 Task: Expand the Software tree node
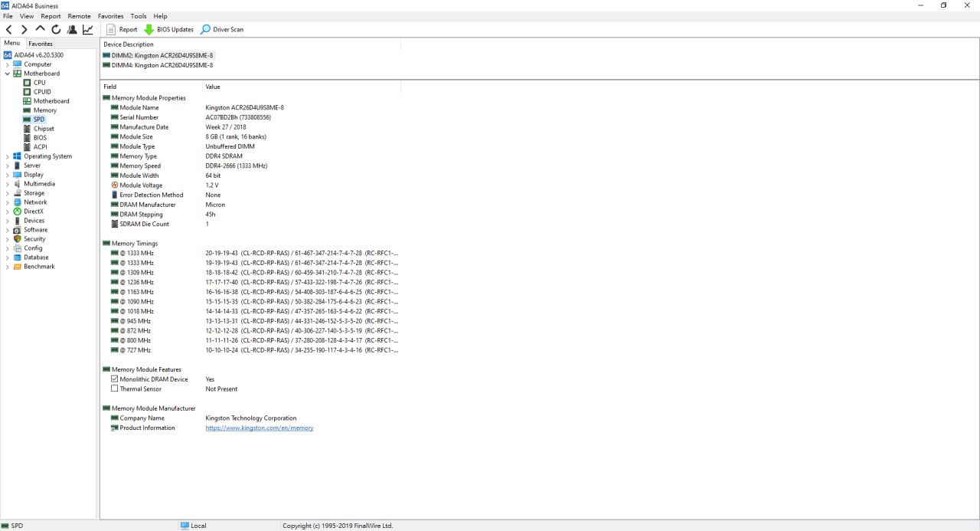pos(8,230)
